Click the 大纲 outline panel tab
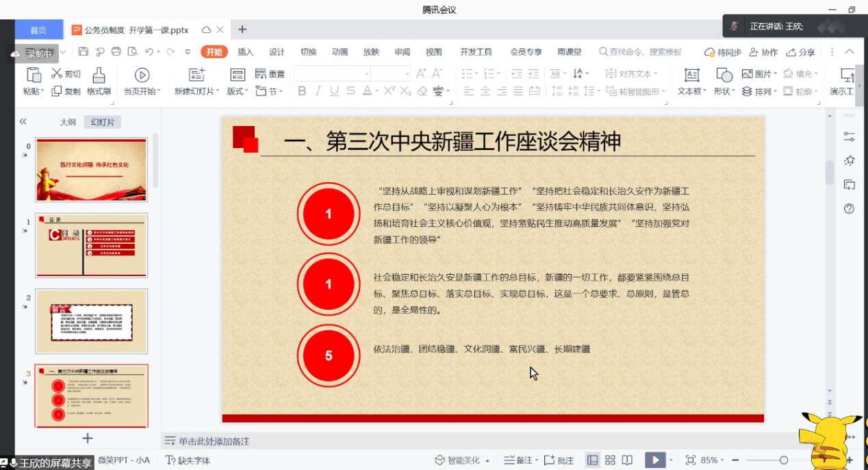Image resolution: width=868 pixels, height=470 pixels. tap(68, 122)
